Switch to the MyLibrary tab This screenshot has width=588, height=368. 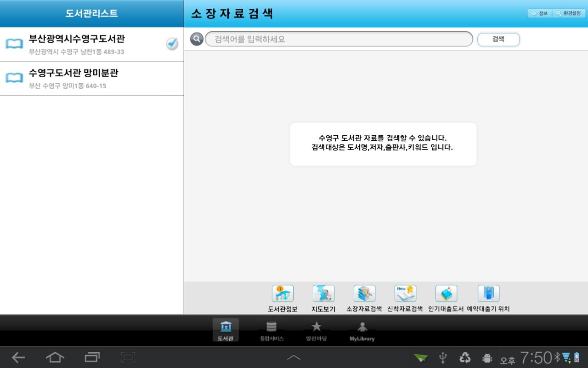(362, 330)
